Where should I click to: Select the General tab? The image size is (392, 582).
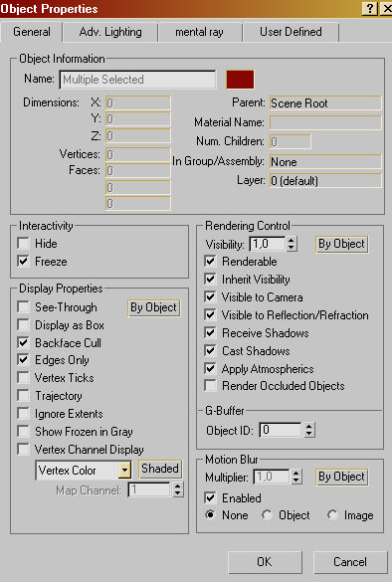32,32
